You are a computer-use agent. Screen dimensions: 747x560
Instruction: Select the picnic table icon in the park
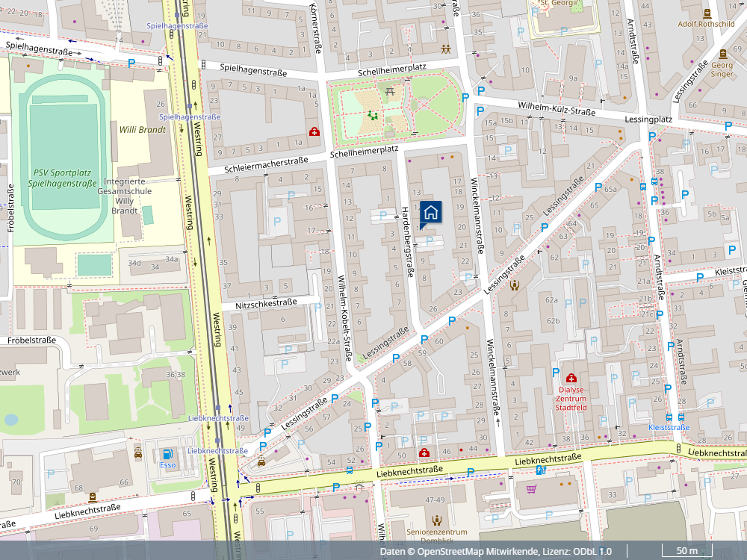(390, 91)
